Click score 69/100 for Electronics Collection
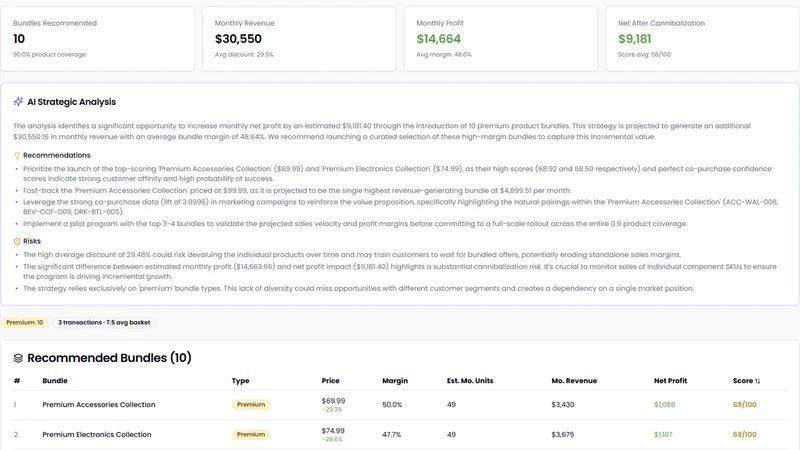This screenshot has height=450, width=800. [744, 435]
